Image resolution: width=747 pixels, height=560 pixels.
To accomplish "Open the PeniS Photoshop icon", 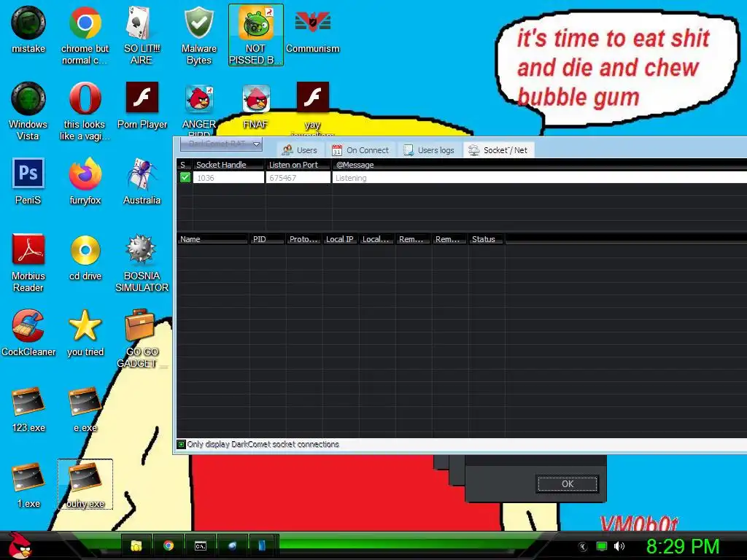I will [28, 182].
